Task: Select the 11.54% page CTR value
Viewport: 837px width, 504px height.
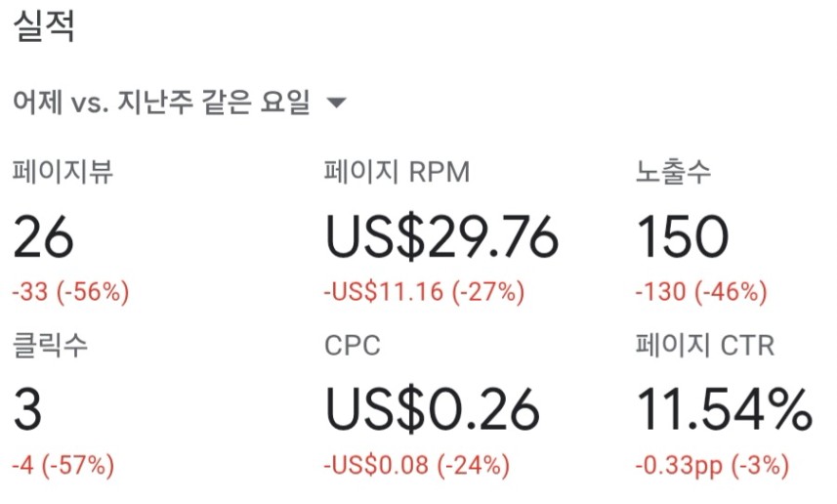Action: tap(725, 409)
